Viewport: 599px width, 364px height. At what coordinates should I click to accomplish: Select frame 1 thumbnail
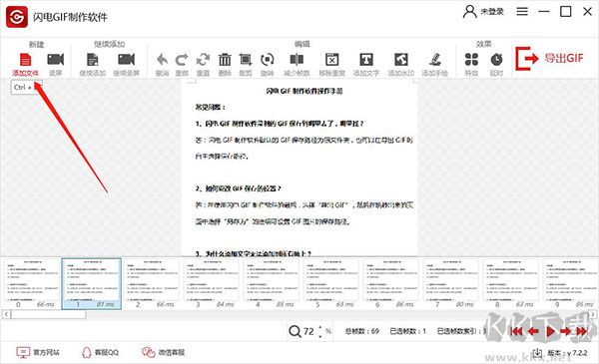point(91,284)
